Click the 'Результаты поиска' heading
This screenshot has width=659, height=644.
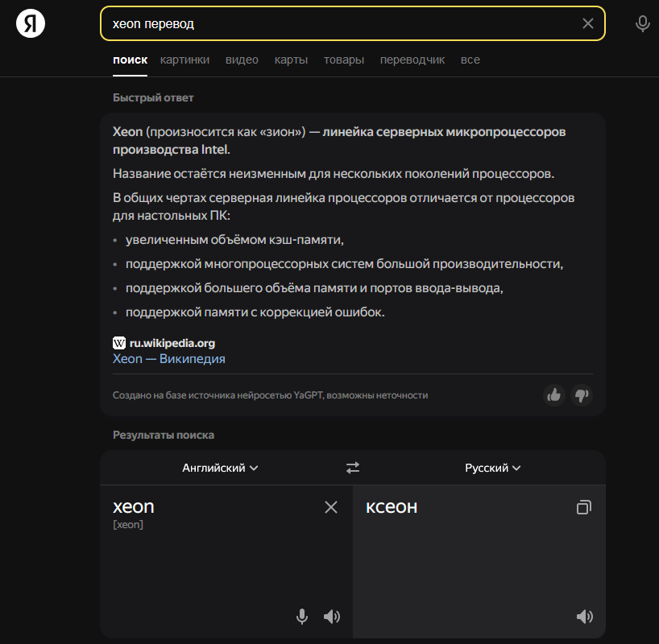coord(163,435)
